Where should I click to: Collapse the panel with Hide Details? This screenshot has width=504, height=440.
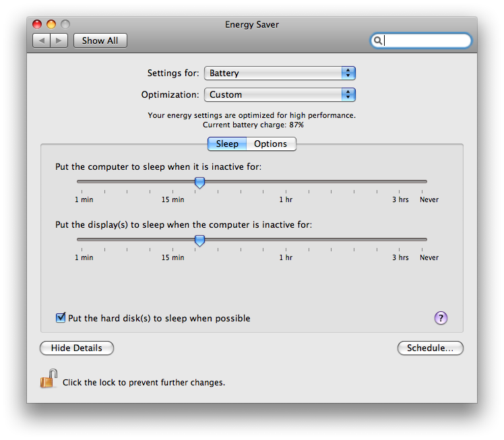(x=77, y=348)
